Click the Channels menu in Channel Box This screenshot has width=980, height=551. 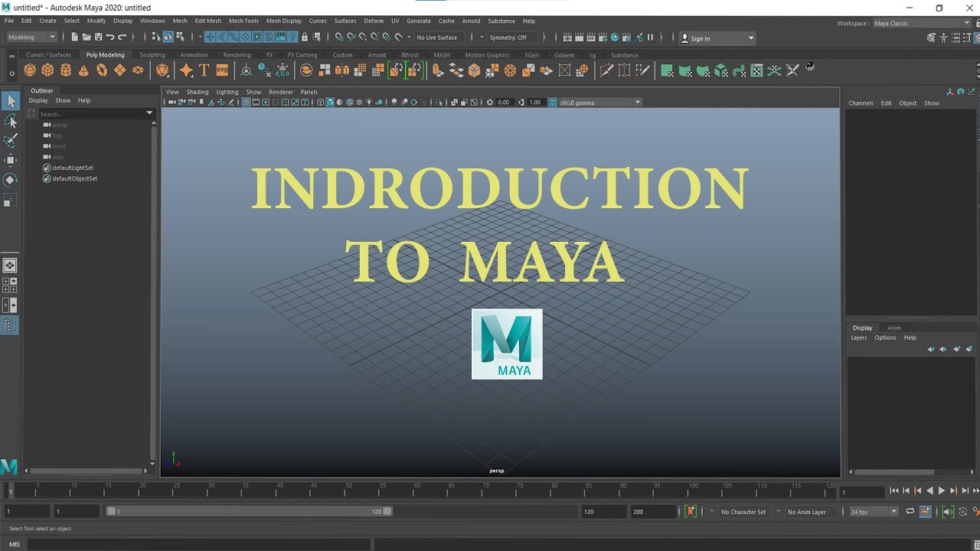[861, 103]
